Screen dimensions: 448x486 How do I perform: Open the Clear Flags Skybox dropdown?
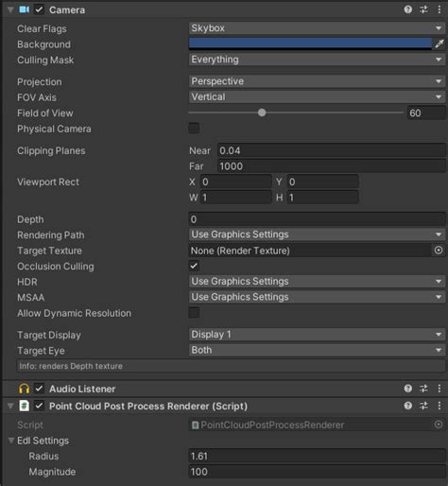317,28
